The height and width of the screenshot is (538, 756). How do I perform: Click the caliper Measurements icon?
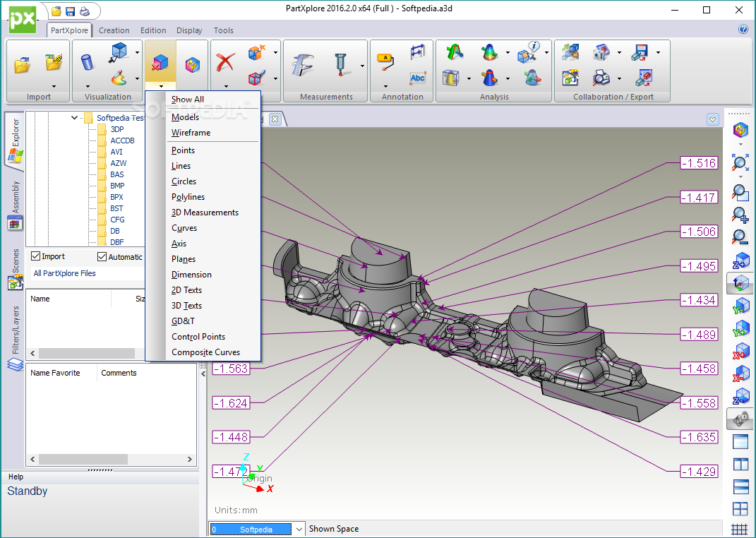304,64
